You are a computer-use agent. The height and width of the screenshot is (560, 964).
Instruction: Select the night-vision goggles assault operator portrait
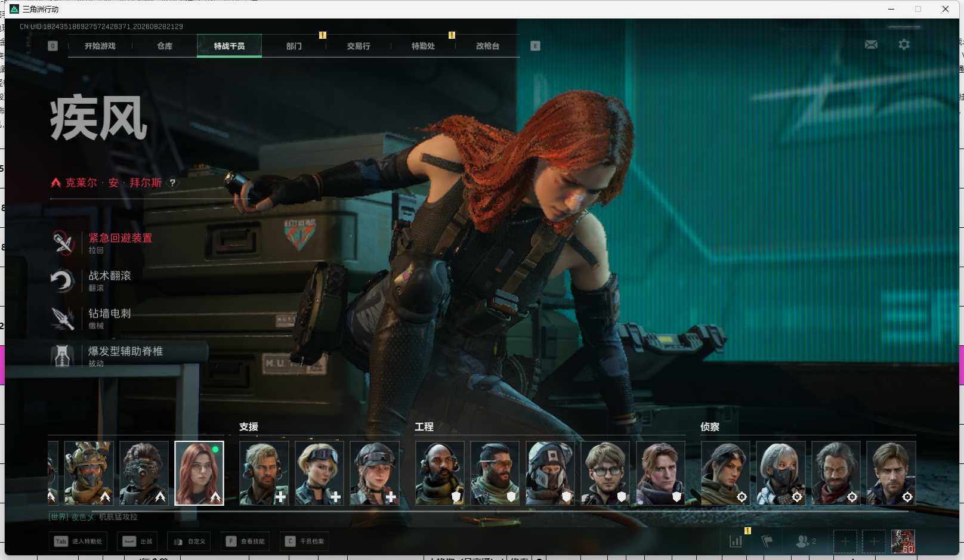tap(144, 473)
